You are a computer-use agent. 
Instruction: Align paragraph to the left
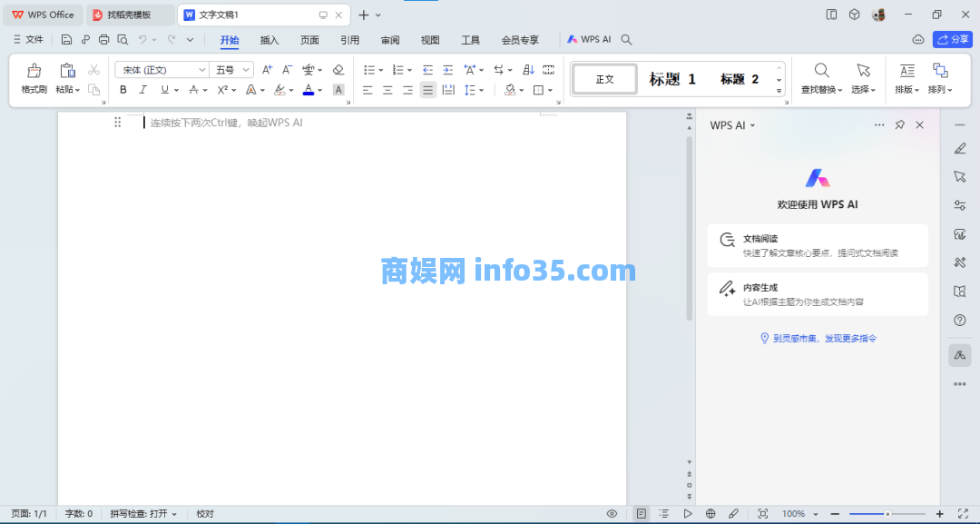(367, 90)
